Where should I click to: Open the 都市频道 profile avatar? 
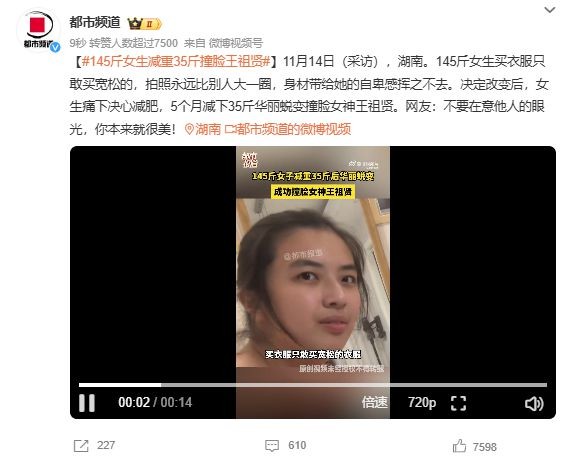[38, 30]
